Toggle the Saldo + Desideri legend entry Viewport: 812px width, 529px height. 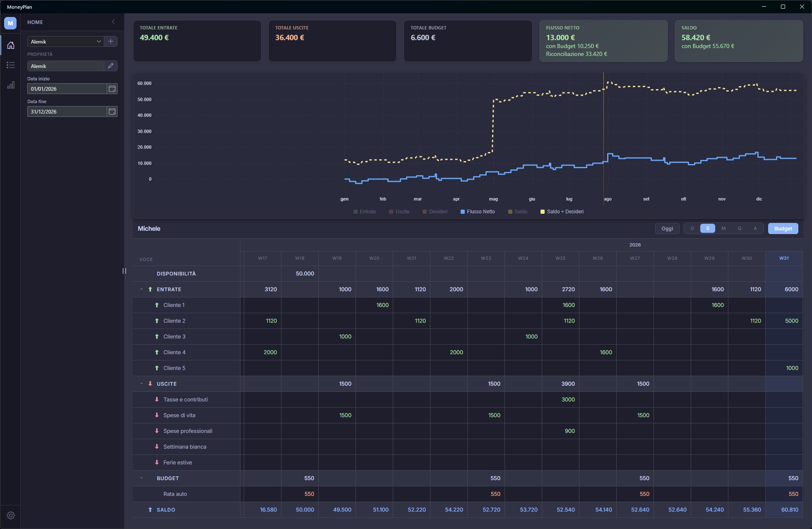562,212
